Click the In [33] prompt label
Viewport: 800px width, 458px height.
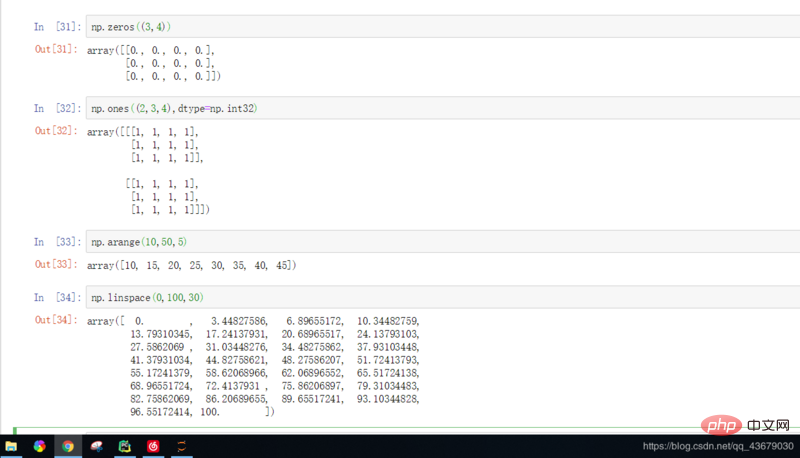(x=57, y=242)
